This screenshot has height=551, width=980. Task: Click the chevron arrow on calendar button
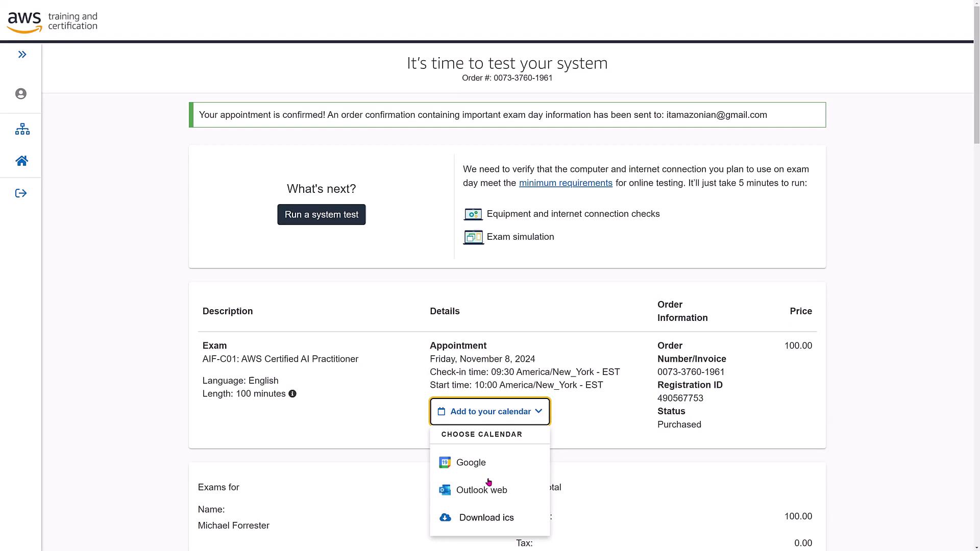pos(538,411)
